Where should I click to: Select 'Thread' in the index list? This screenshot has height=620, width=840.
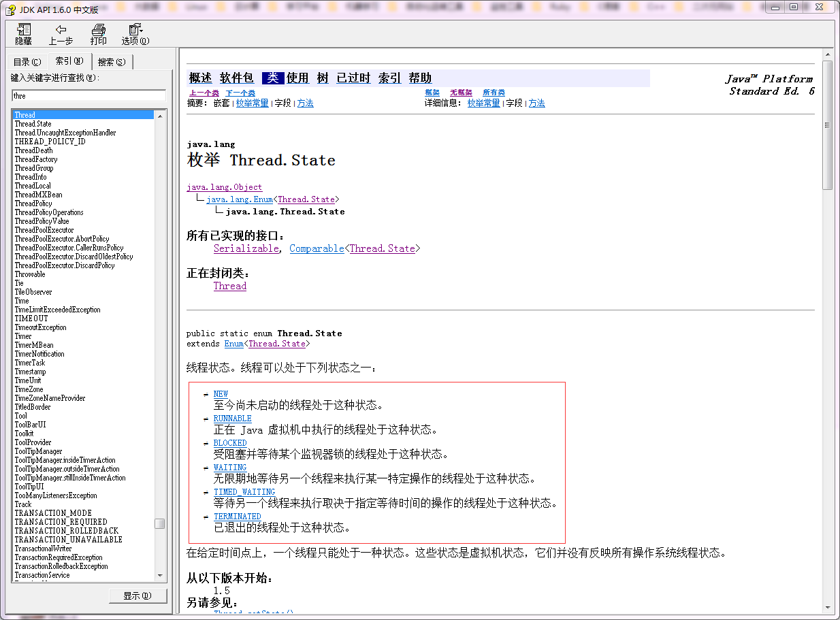83,115
